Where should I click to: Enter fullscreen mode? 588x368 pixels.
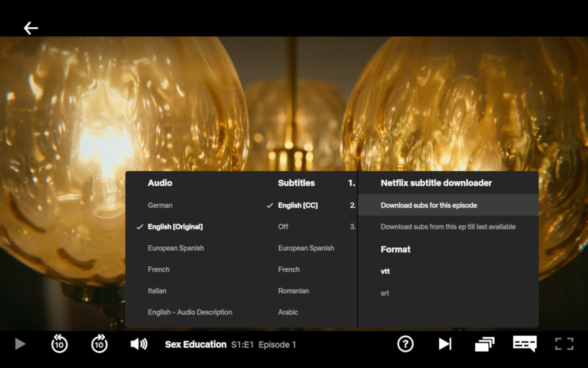coord(564,344)
